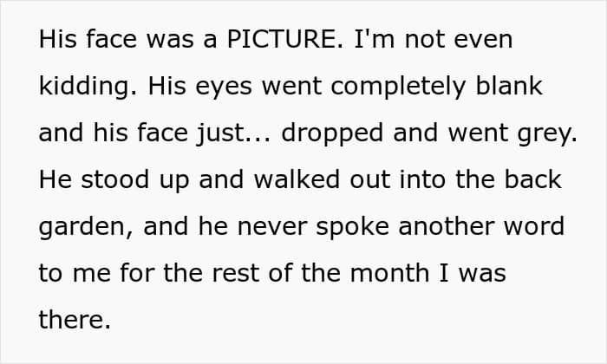Viewport: 607px width, 364px height.
Task: Click the word 'eyes'
Action: (224, 88)
